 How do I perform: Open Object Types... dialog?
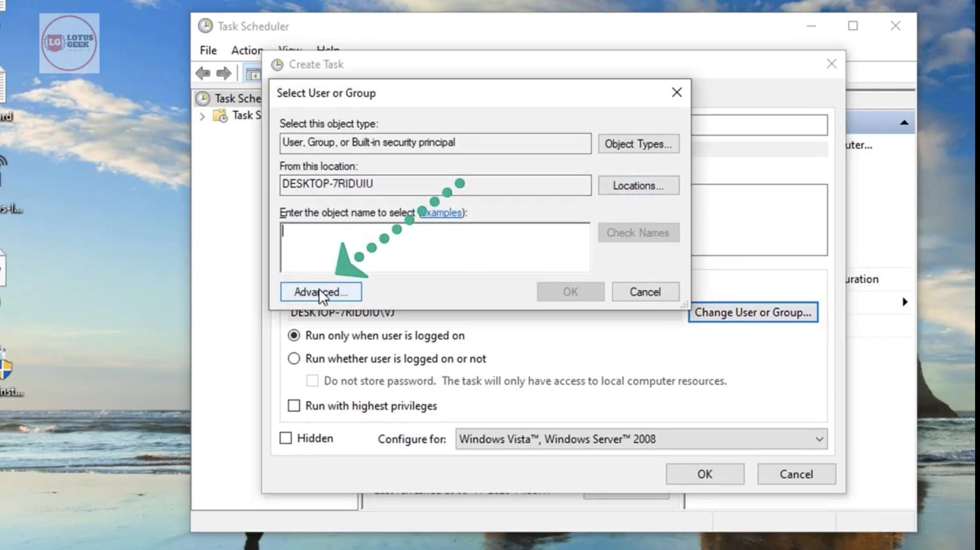point(638,144)
